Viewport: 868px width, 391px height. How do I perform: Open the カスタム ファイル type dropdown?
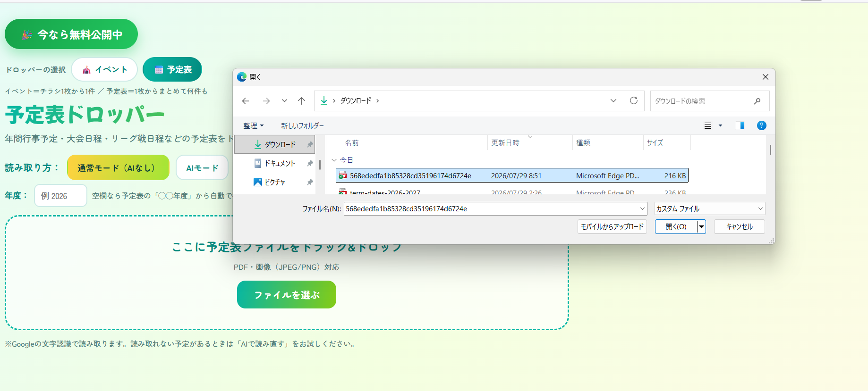point(710,208)
